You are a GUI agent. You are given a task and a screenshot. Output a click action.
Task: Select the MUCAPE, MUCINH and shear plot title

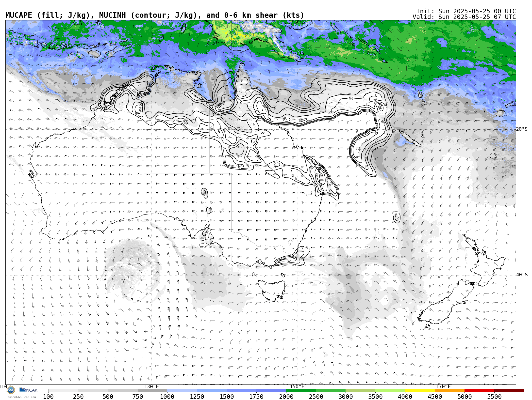click(155, 15)
